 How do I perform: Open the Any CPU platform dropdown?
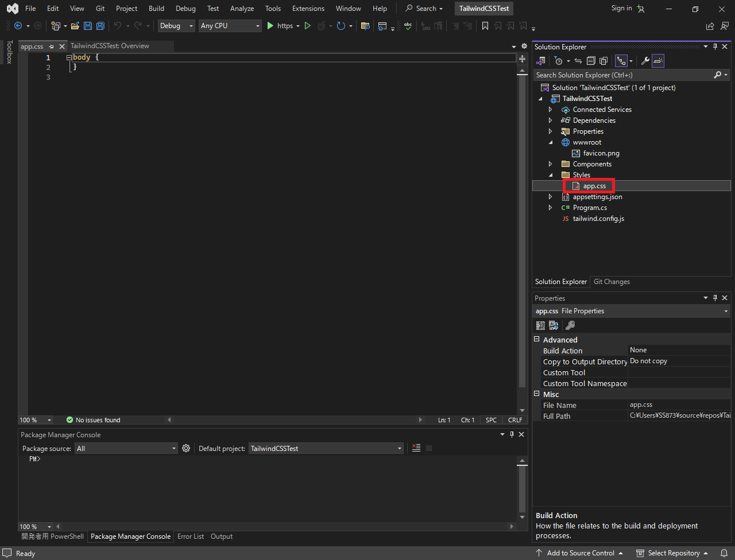pos(230,26)
